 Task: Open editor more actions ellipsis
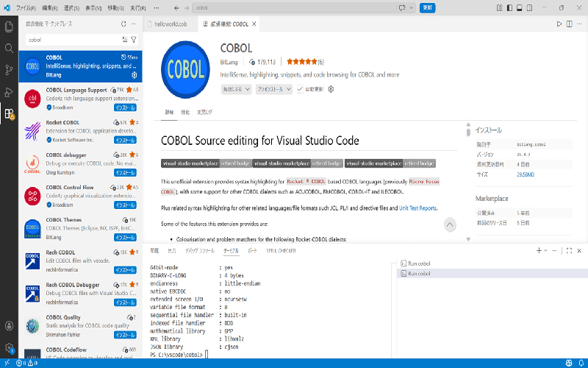(579, 24)
